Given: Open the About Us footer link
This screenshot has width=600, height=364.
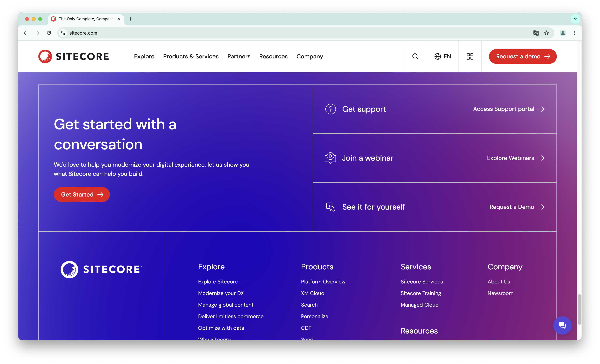Looking at the screenshot, I should coord(498,282).
